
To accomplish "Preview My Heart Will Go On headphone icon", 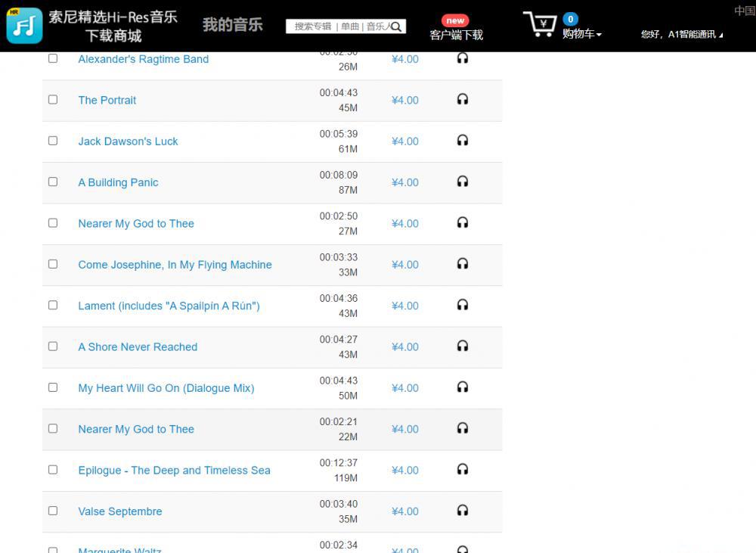I will pyautogui.click(x=463, y=387).
